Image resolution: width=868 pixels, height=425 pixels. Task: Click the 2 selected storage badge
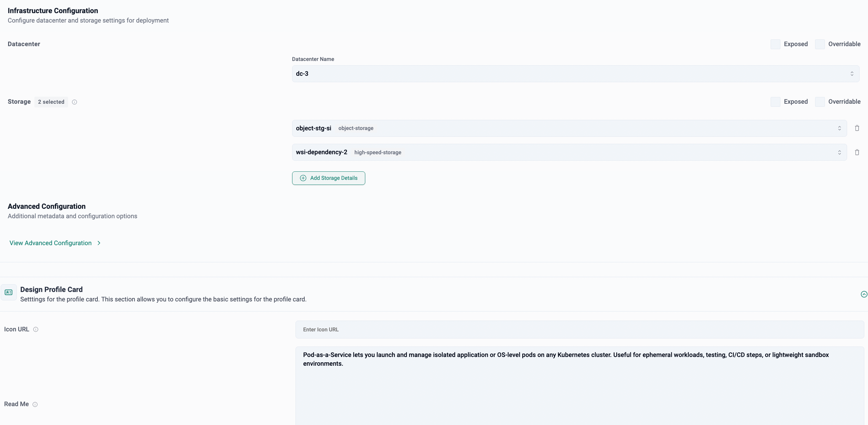point(51,102)
